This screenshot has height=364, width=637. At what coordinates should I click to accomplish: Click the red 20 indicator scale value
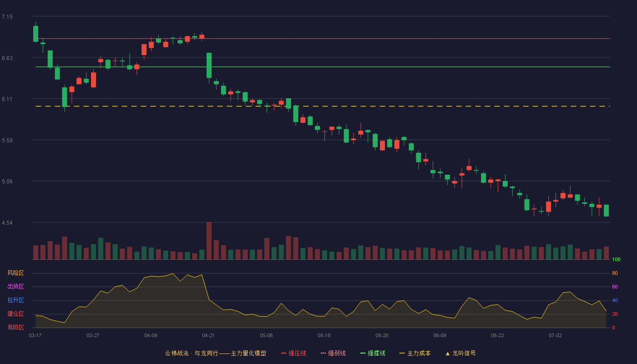click(615, 314)
